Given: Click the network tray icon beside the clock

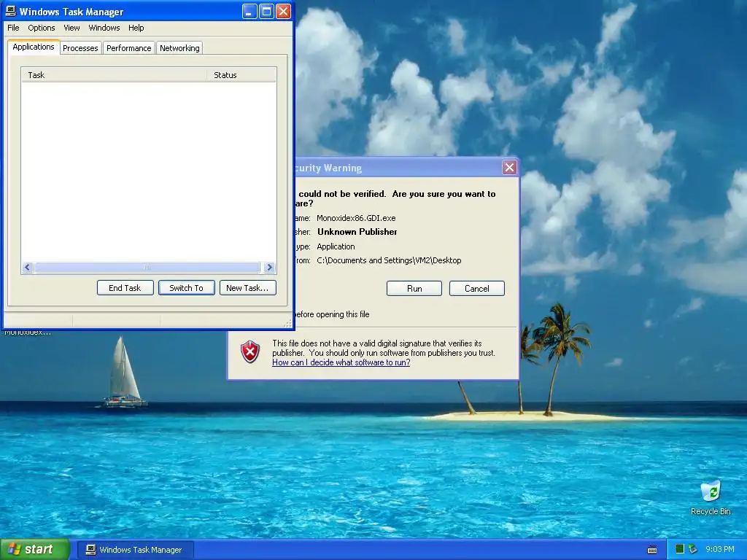Looking at the screenshot, I should (693, 549).
